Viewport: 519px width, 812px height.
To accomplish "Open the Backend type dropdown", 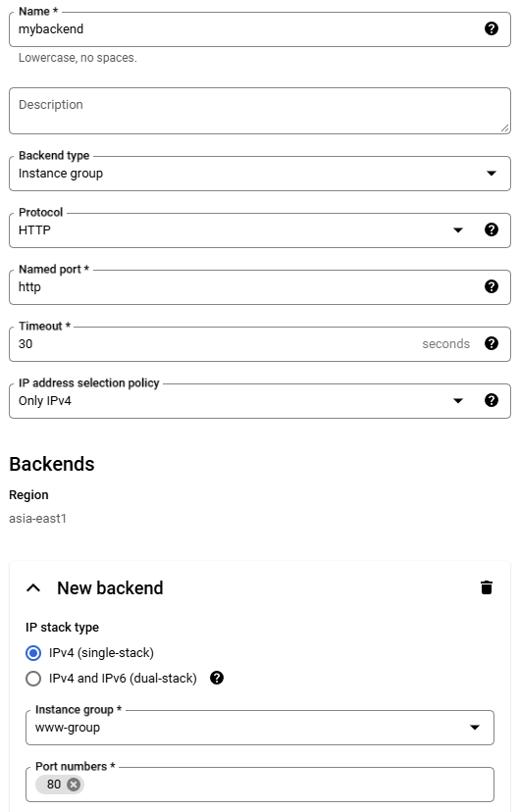I will (x=259, y=174).
